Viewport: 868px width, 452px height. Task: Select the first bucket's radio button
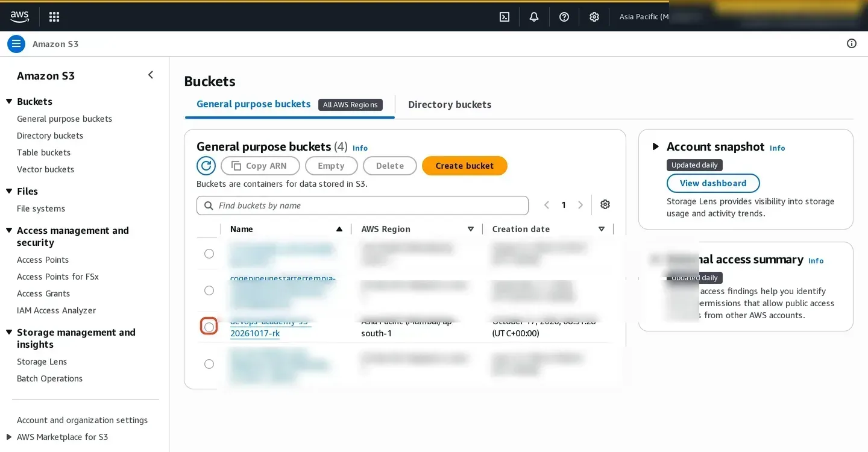209,254
